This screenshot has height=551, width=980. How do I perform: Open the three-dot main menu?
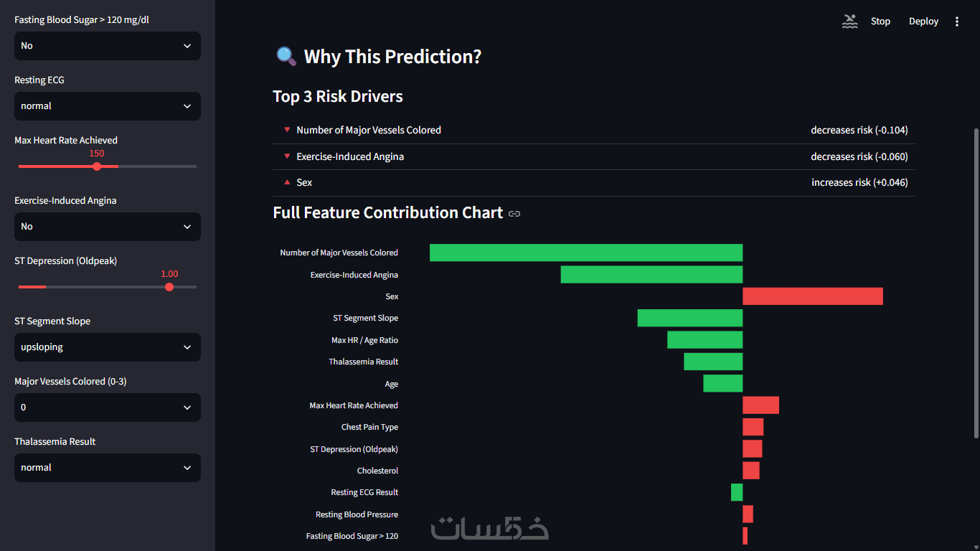[957, 22]
